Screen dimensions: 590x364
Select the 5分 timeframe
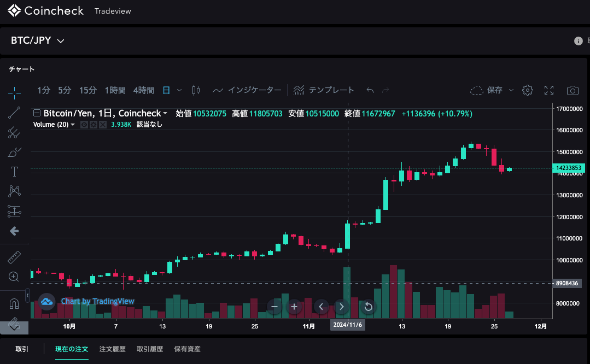[65, 90]
